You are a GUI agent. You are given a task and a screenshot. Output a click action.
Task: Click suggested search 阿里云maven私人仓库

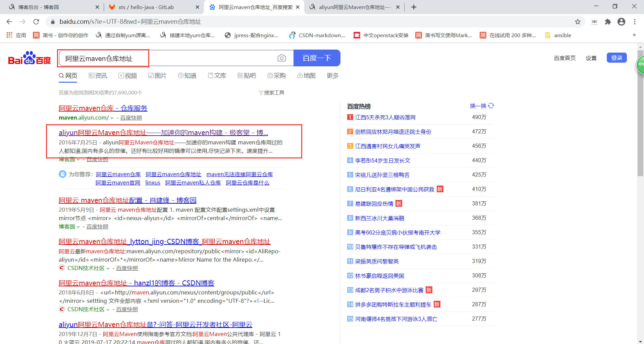[x=193, y=183]
